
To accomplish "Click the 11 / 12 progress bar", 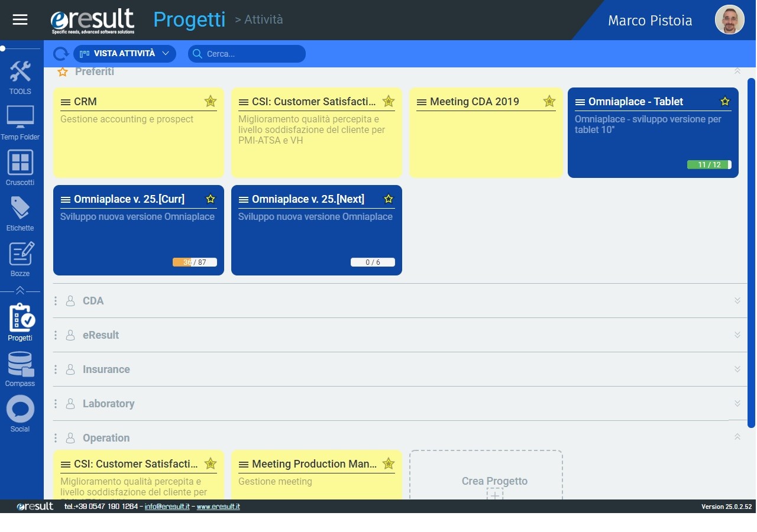I will point(709,165).
